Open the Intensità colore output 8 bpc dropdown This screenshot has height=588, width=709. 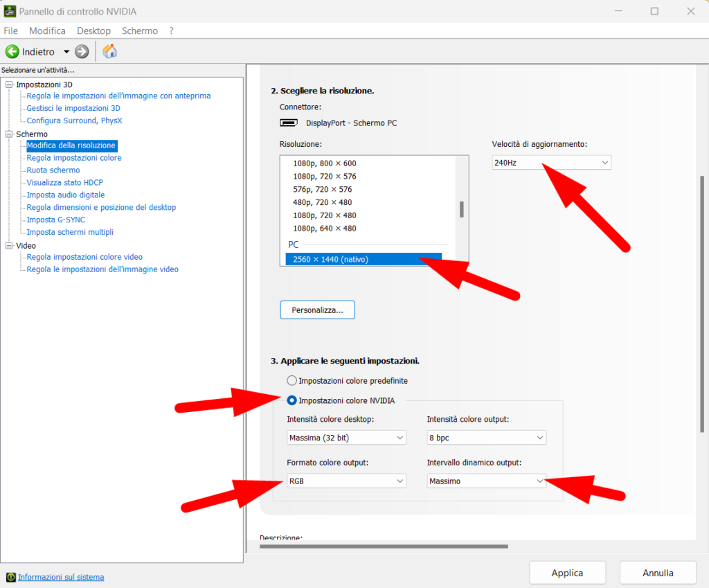click(x=487, y=438)
